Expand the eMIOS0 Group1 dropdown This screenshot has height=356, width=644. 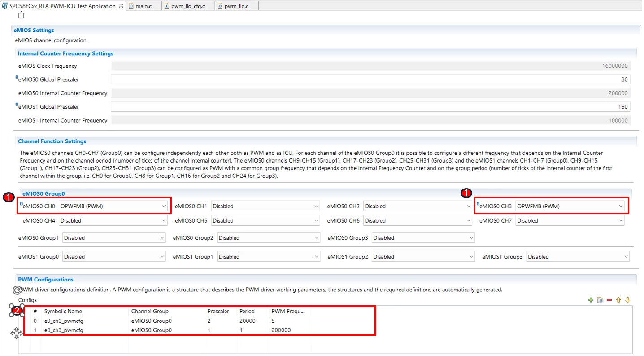pos(114,238)
